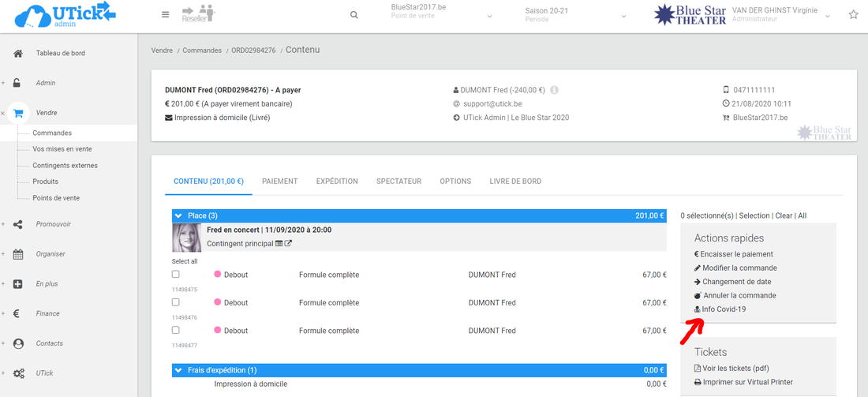Open external link icon next to Contingent principal
The width and height of the screenshot is (868, 397).
click(x=289, y=244)
